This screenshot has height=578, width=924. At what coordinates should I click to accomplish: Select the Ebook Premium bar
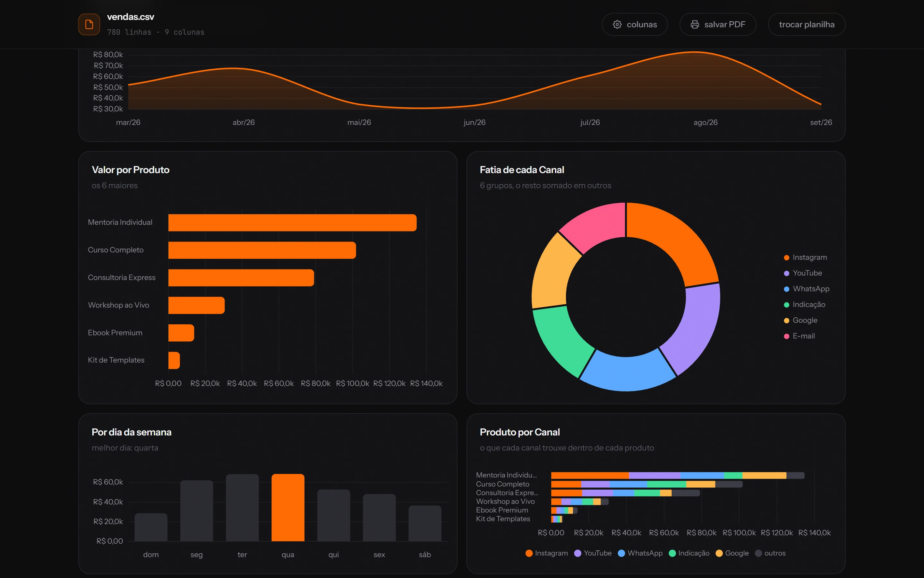tap(181, 333)
